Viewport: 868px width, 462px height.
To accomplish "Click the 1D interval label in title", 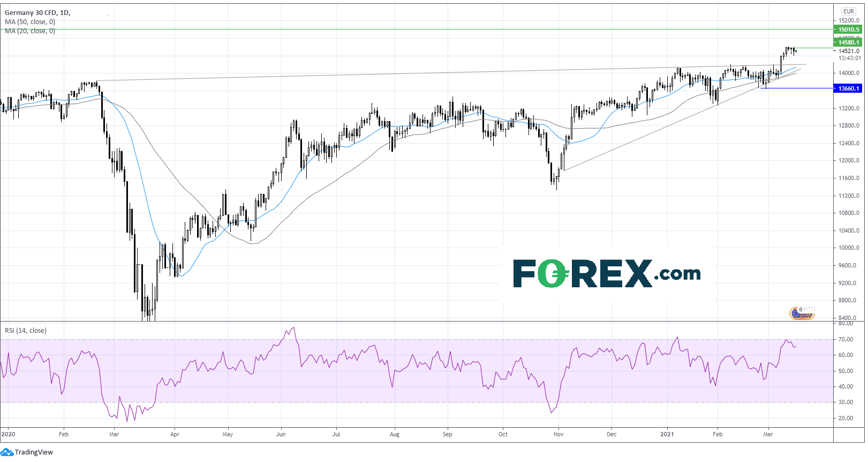I will pos(64,12).
